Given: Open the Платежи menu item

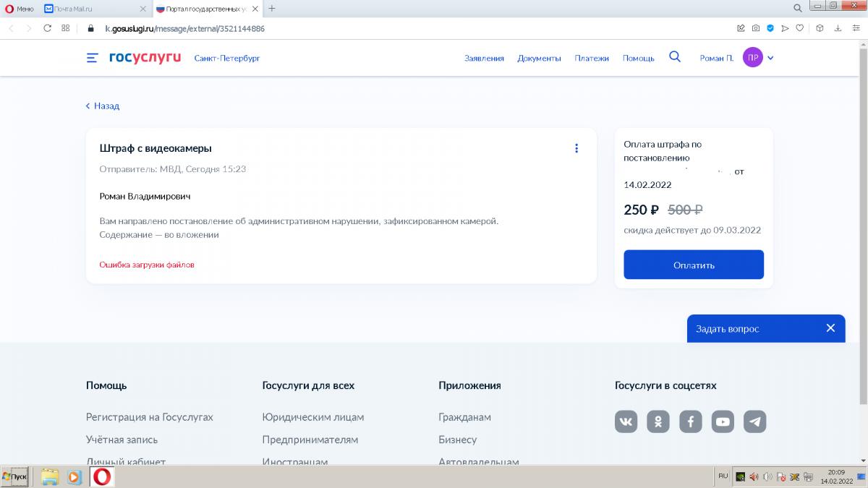Looking at the screenshot, I should (592, 58).
